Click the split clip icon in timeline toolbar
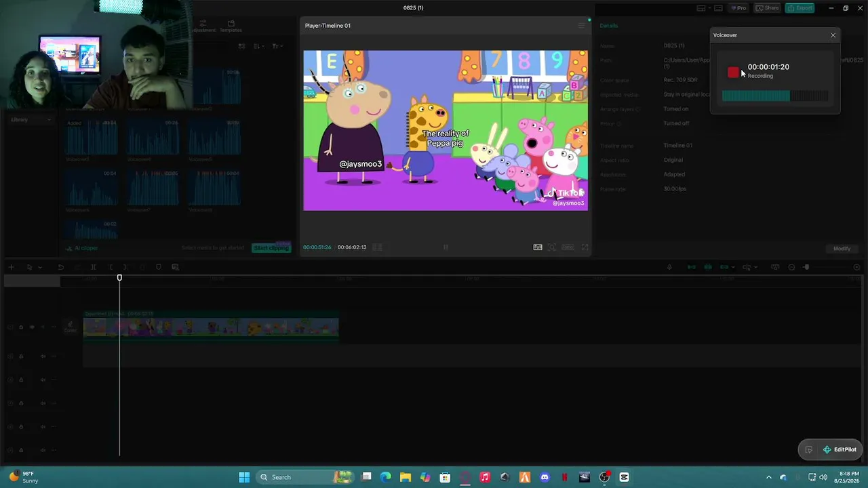 click(x=93, y=267)
